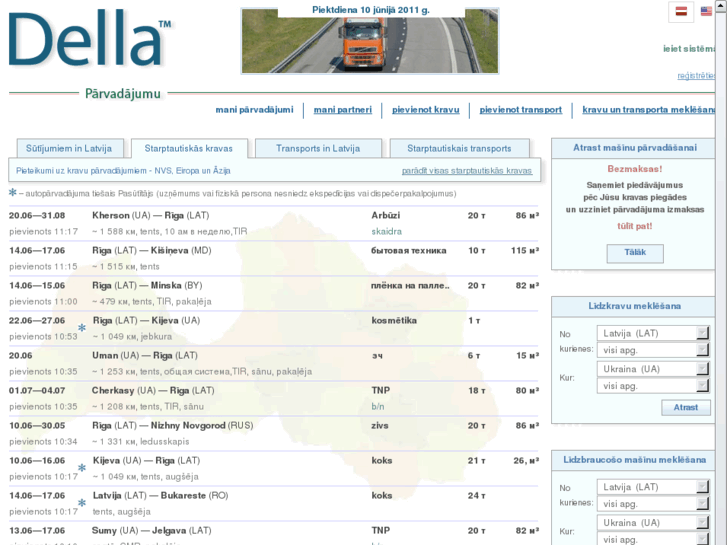Image resolution: width=727 pixels, height=545 pixels.
Task: Open destination visi apg. dropdown in Līdzkravu meklēšana
Action: pos(653,386)
